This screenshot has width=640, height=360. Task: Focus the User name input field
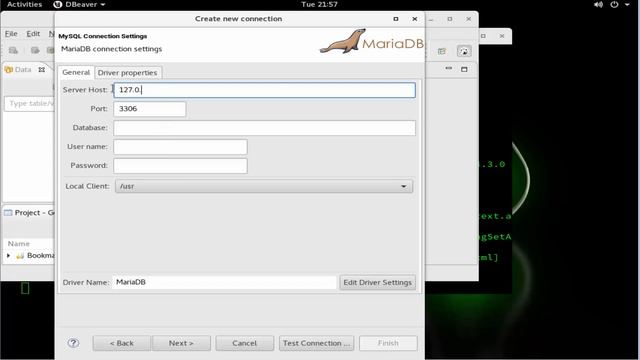[180, 147]
